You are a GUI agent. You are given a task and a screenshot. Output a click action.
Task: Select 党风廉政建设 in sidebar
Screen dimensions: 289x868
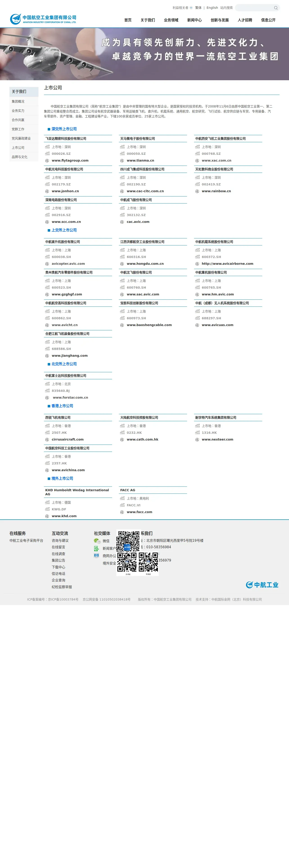pos(24,139)
